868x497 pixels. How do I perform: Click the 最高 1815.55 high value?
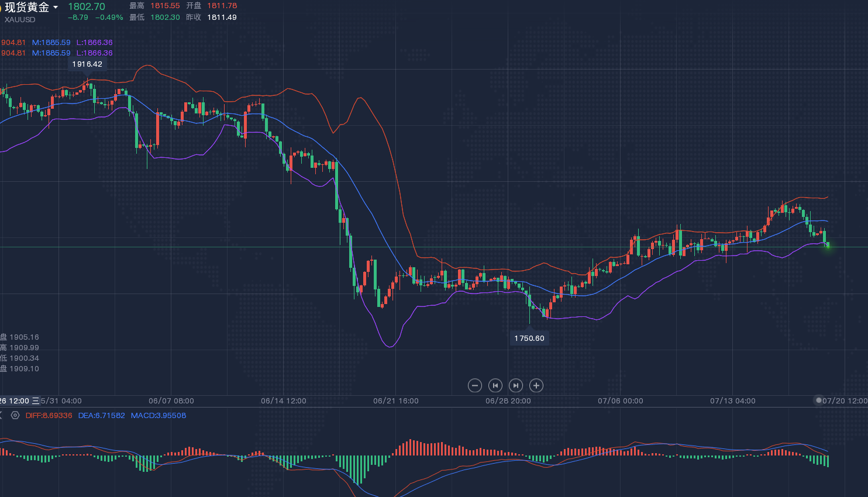pyautogui.click(x=165, y=6)
